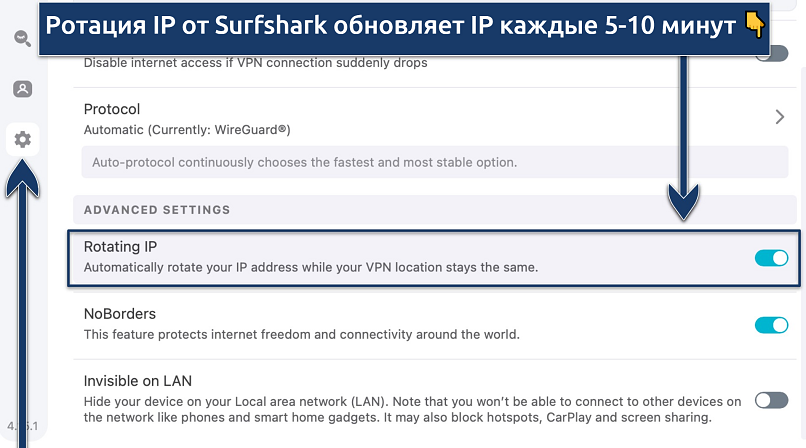The image size is (806, 448).
Task: Select the NoBorders setting label
Action: 120,313
